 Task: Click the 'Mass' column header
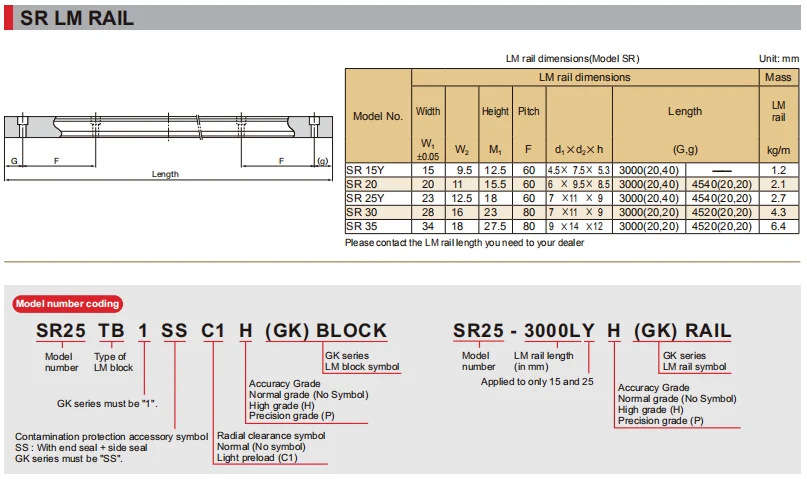point(778,77)
